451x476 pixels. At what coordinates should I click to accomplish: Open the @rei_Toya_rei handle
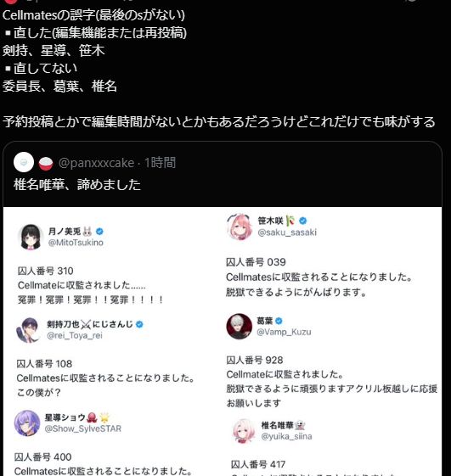(x=75, y=335)
